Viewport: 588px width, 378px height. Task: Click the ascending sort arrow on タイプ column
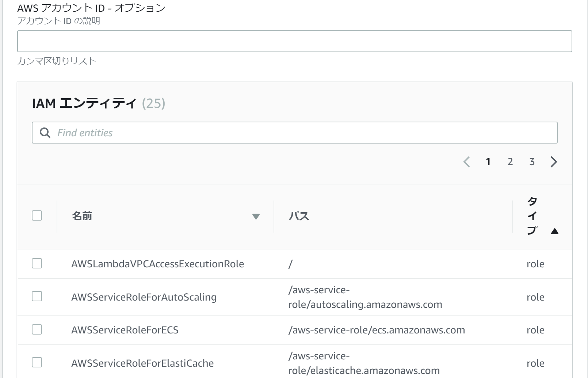point(554,231)
